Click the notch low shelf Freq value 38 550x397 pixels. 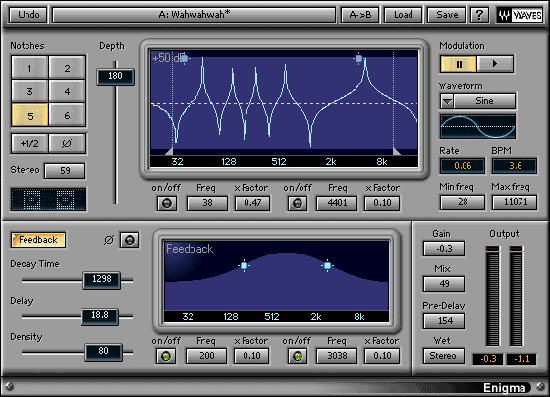click(207, 203)
